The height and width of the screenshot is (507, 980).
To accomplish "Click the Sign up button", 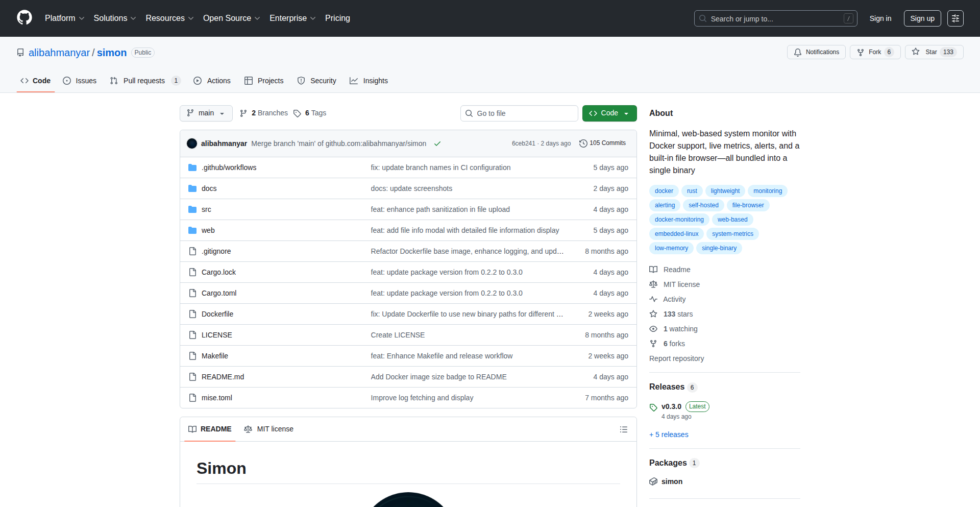I will coord(922,18).
